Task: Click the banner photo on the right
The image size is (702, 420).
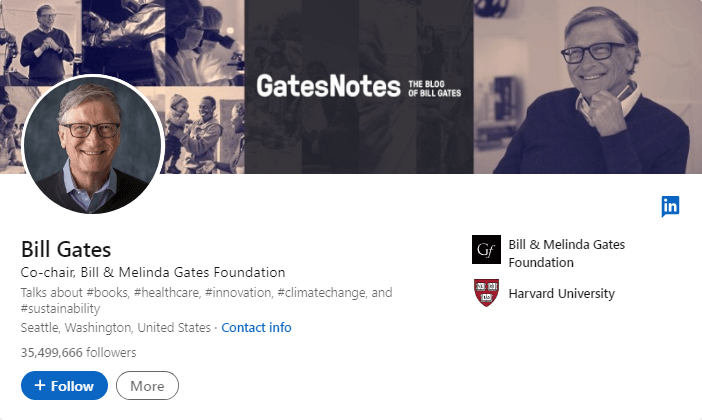Action: point(588,87)
